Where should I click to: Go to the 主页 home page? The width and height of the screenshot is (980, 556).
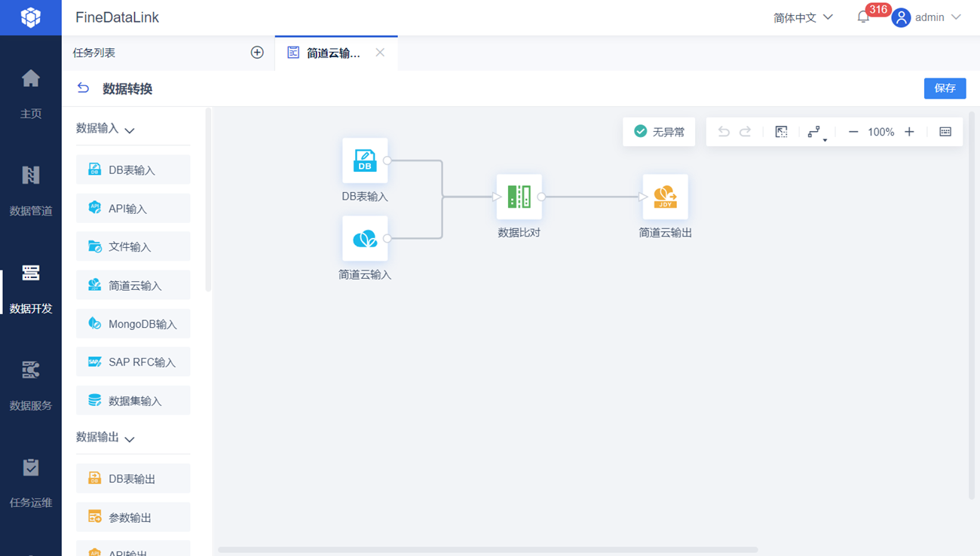[31, 93]
